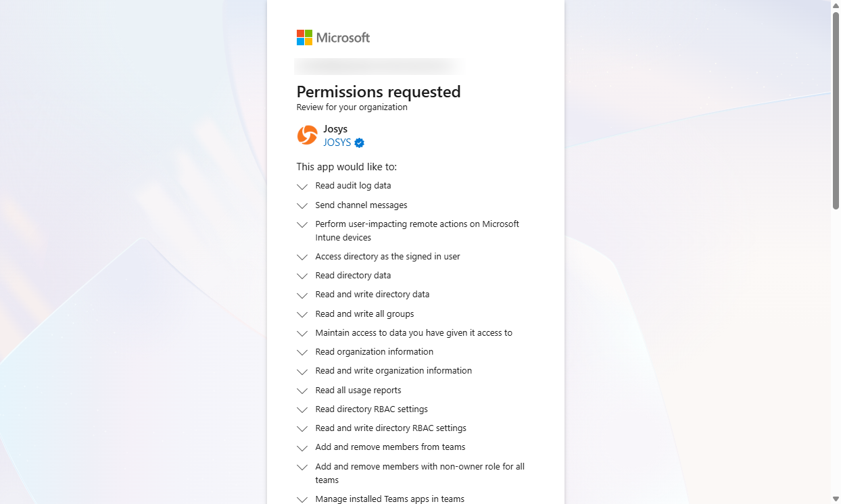The width and height of the screenshot is (841, 504).
Task: Expand Read and write directory data
Action: tap(302, 295)
